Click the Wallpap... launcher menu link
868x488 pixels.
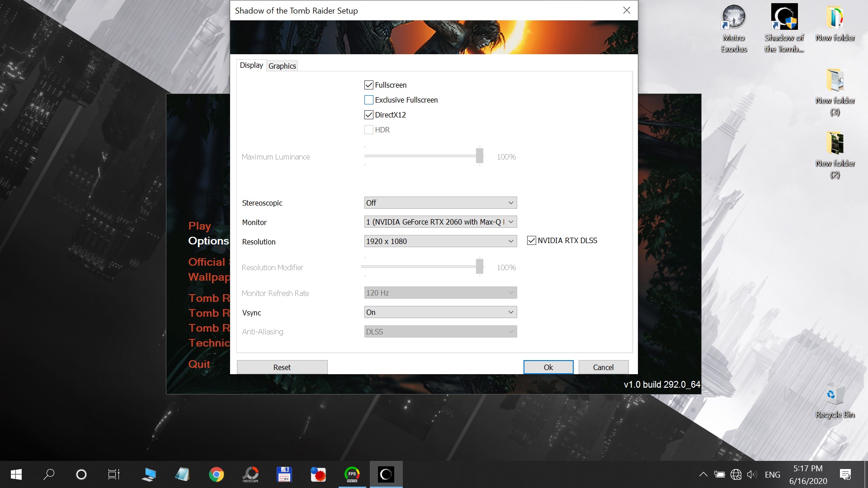tap(209, 277)
